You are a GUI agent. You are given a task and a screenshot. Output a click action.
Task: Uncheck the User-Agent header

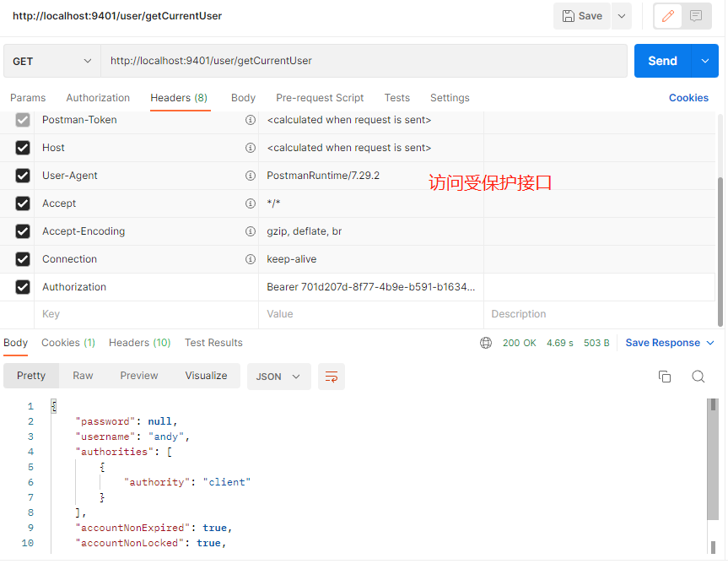coord(23,176)
